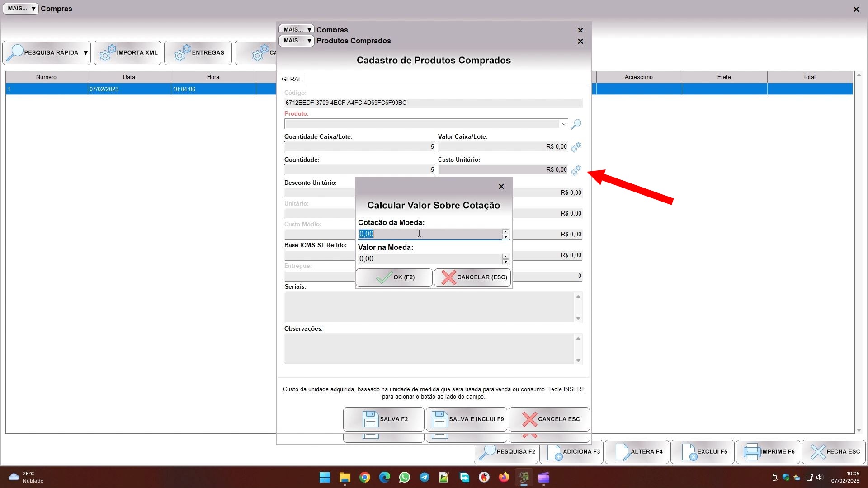This screenshot has width=868, height=488.
Task: Click the Código field value
Action: pyautogui.click(x=433, y=103)
